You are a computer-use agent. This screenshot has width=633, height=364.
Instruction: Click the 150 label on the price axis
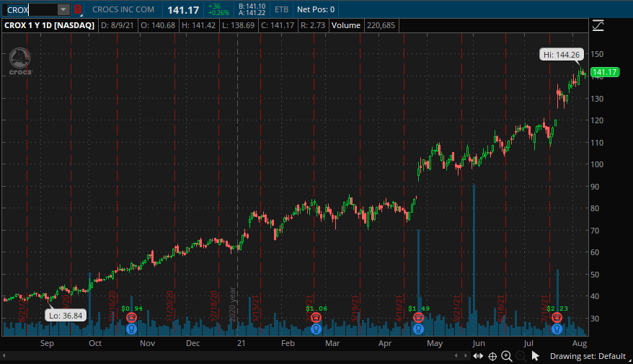point(597,54)
